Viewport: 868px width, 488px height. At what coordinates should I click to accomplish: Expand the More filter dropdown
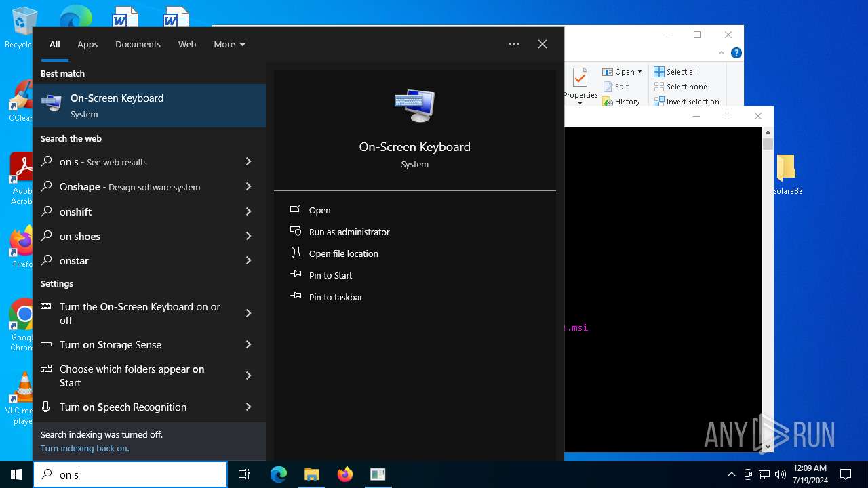[230, 44]
